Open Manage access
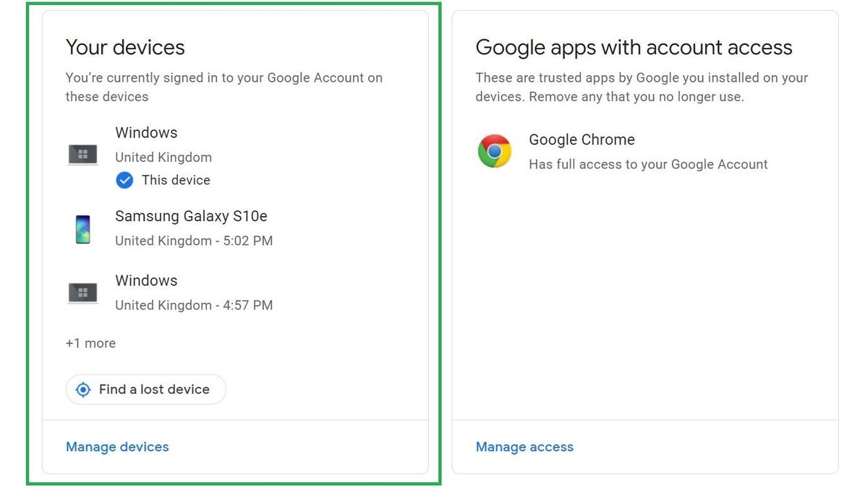This screenshot has width=868, height=488. point(524,447)
